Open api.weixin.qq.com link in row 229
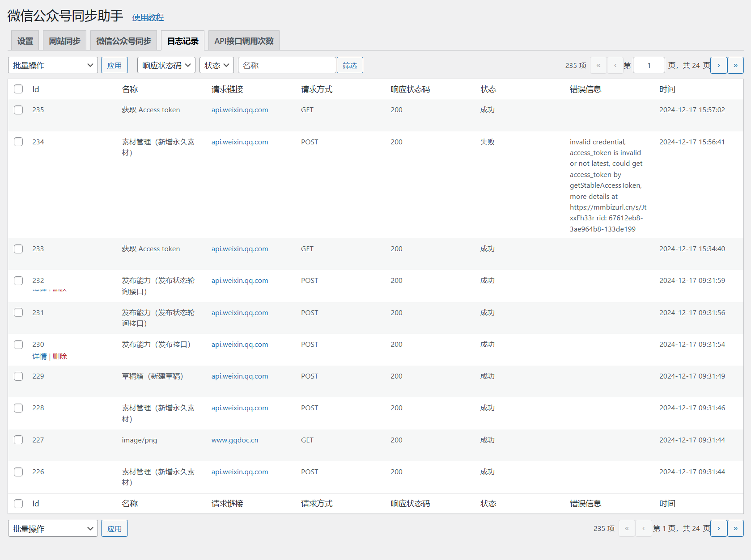 pos(240,376)
